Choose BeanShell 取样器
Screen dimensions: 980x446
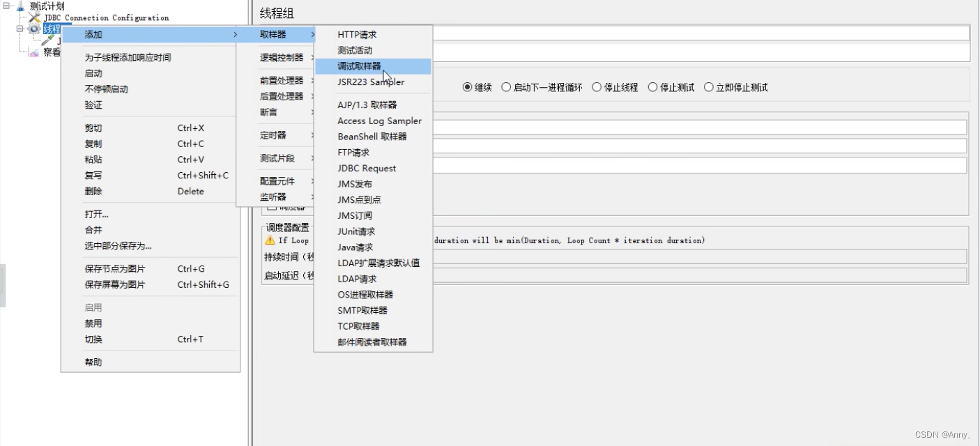(x=373, y=137)
